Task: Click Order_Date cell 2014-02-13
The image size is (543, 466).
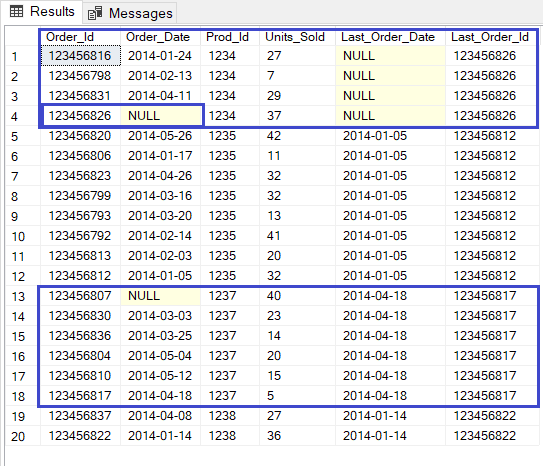Action: coord(160,76)
